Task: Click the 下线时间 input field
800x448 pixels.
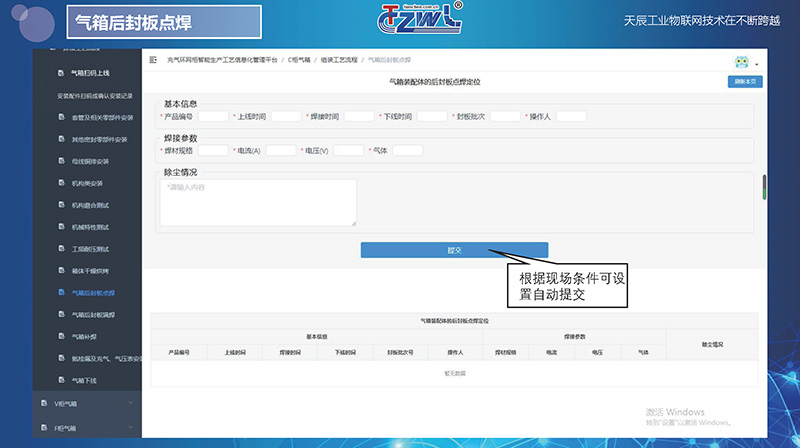Action: click(x=432, y=116)
